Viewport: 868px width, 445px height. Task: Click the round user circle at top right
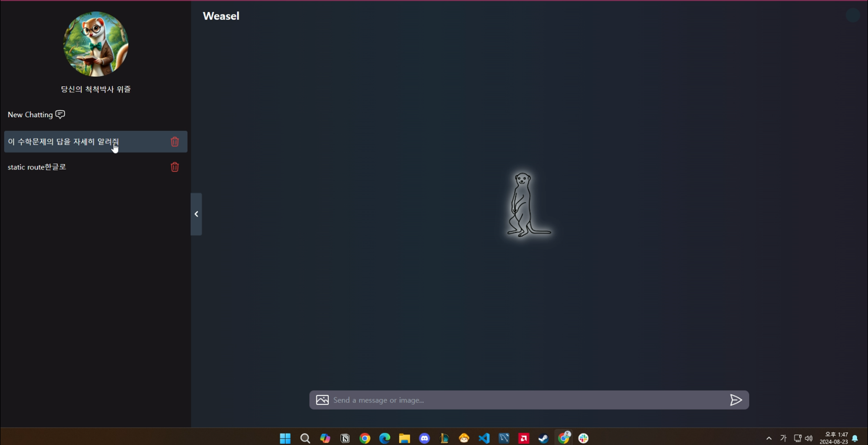(852, 16)
